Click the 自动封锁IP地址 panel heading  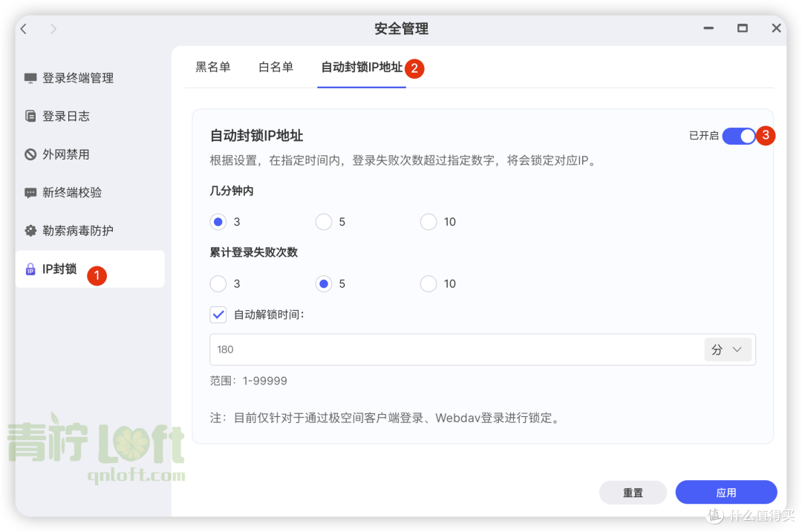pos(257,136)
